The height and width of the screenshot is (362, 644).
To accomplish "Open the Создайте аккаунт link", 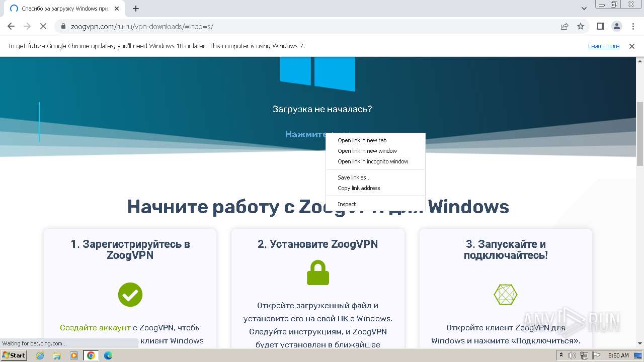I will coord(95,327).
